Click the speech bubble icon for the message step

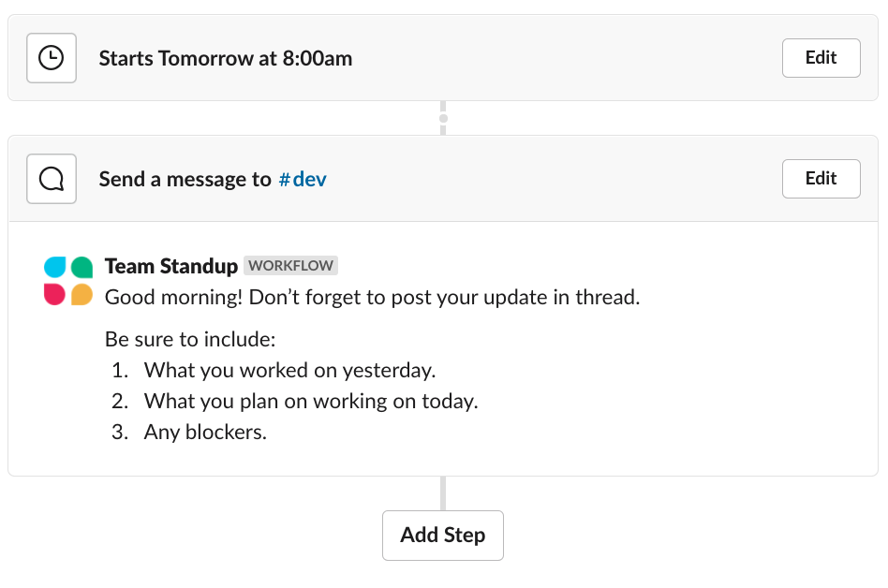click(x=52, y=178)
